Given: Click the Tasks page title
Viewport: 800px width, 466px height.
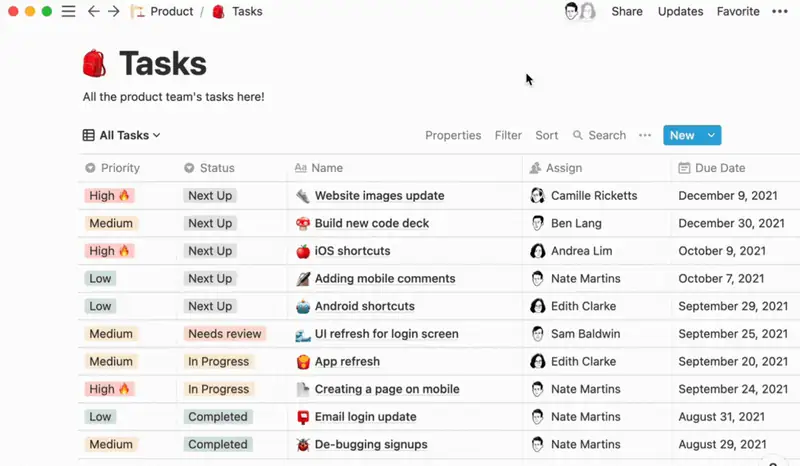Looking at the screenshot, I should [163, 64].
